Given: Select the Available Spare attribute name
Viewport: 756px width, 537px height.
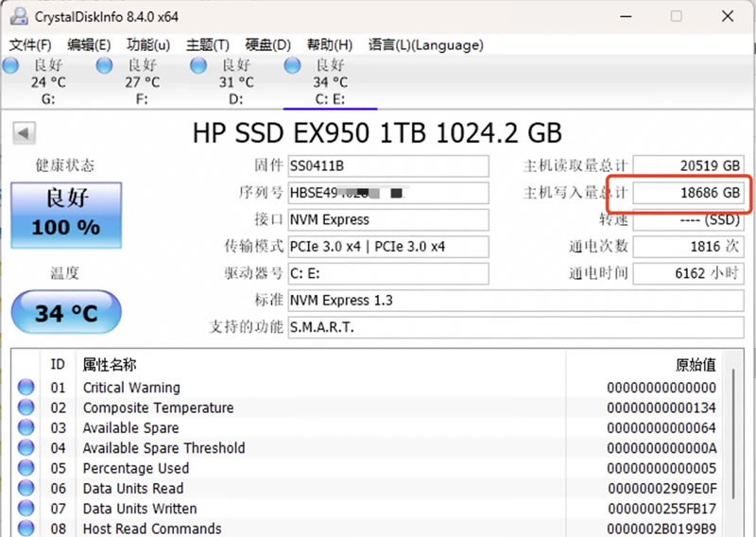Looking at the screenshot, I should 130,428.
